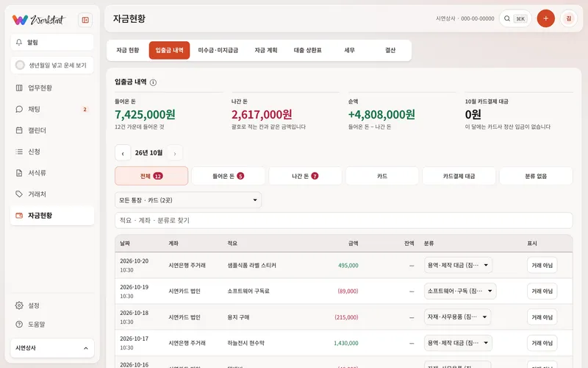Click 거래 아님 for 용지 구매 row
Viewport: 588px width, 368px height.
point(542,317)
